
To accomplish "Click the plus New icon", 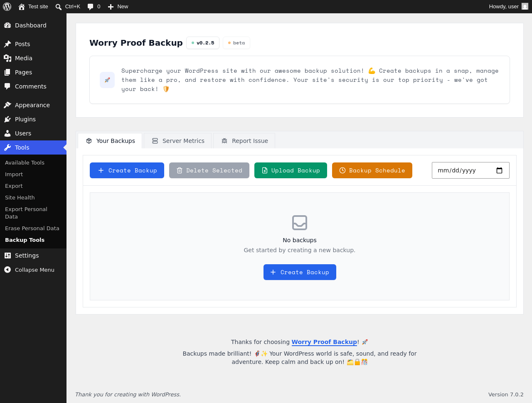I will (x=111, y=7).
